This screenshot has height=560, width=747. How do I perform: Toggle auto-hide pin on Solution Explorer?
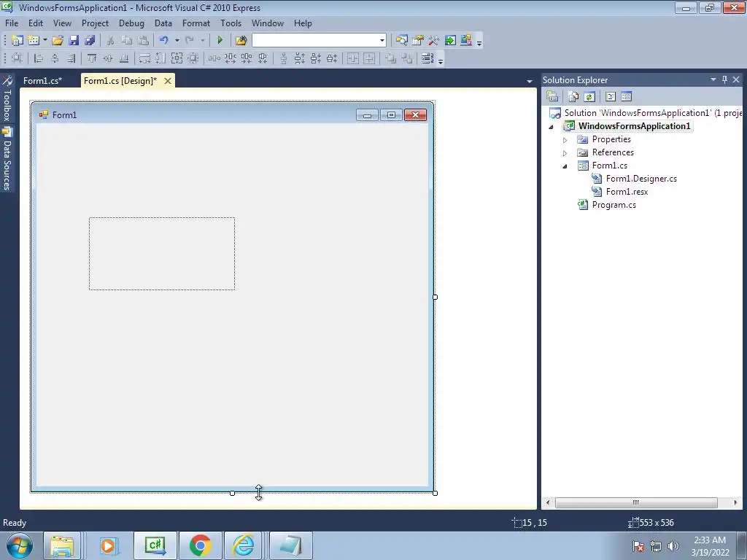click(724, 79)
